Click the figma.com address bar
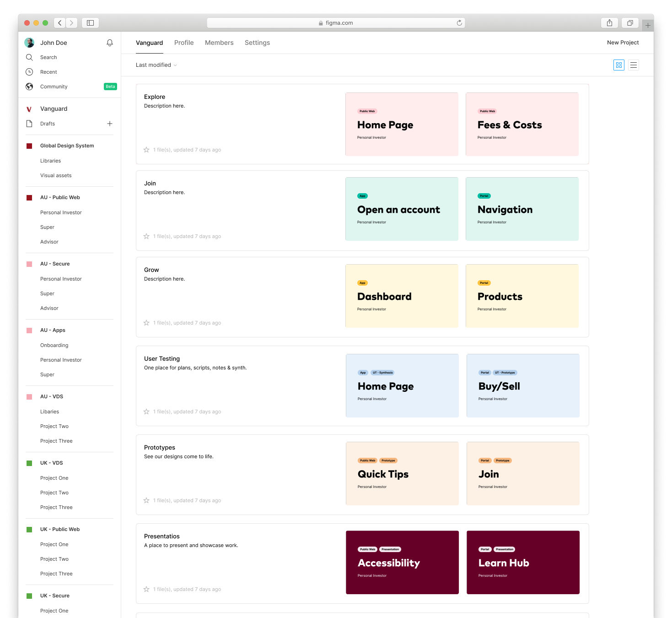Screen dimensions: 672x618 (336, 23)
